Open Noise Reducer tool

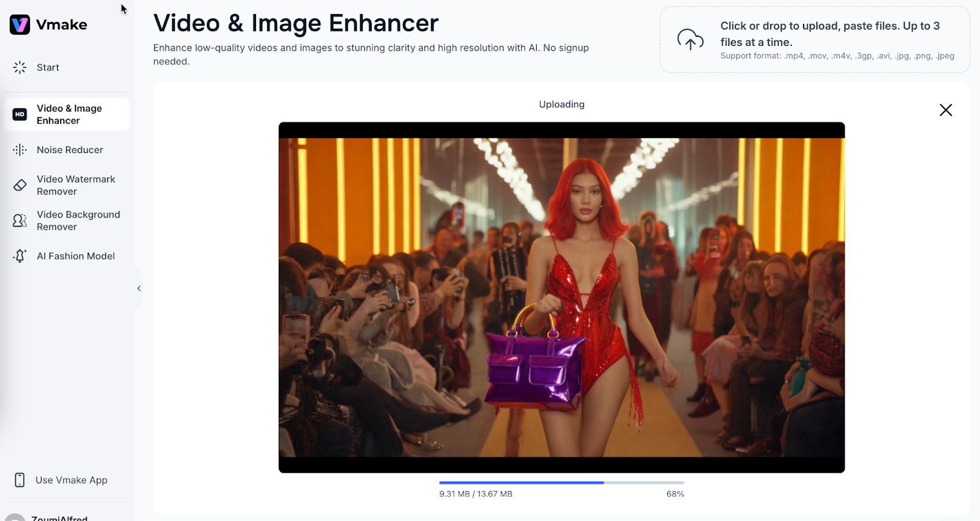pyautogui.click(x=67, y=150)
